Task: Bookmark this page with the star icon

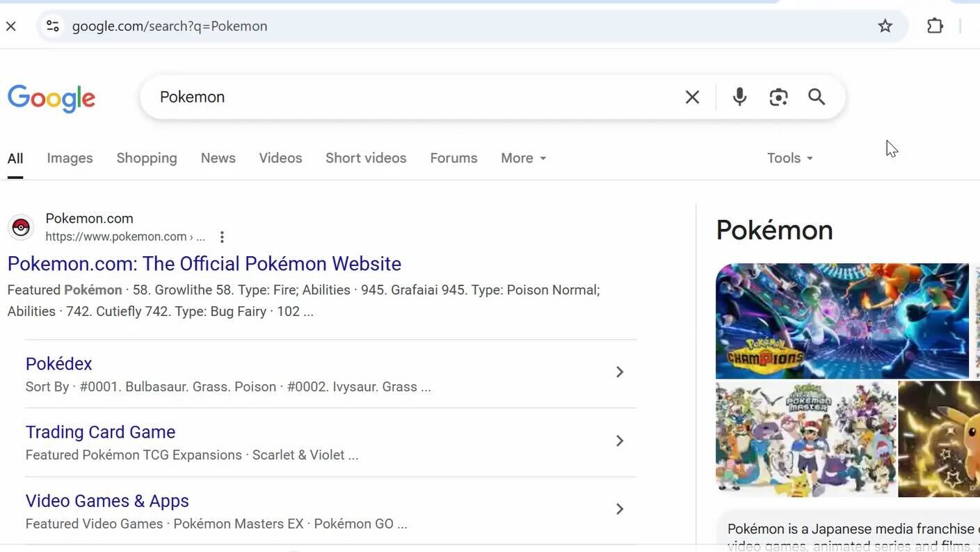Action: (x=885, y=26)
